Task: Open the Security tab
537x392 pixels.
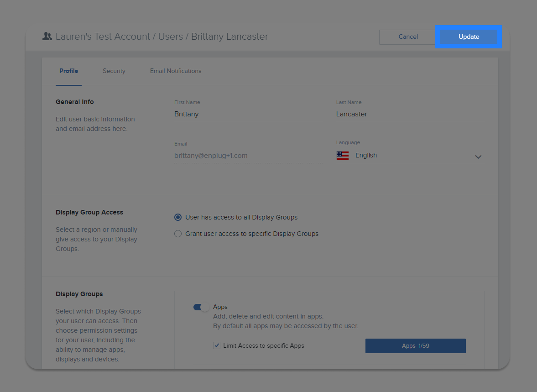Action: point(114,71)
